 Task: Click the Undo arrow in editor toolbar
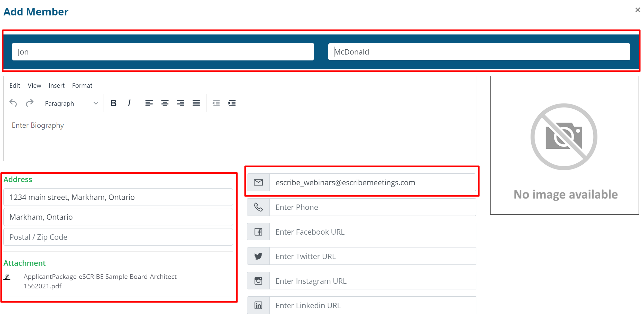(x=13, y=103)
